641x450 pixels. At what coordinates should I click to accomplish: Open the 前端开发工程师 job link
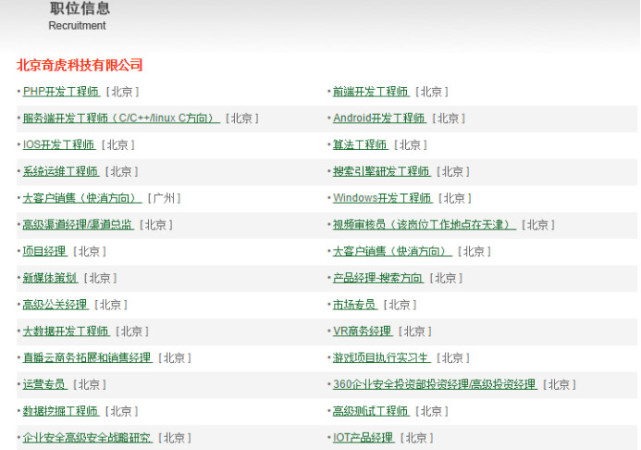click(x=371, y=92)
